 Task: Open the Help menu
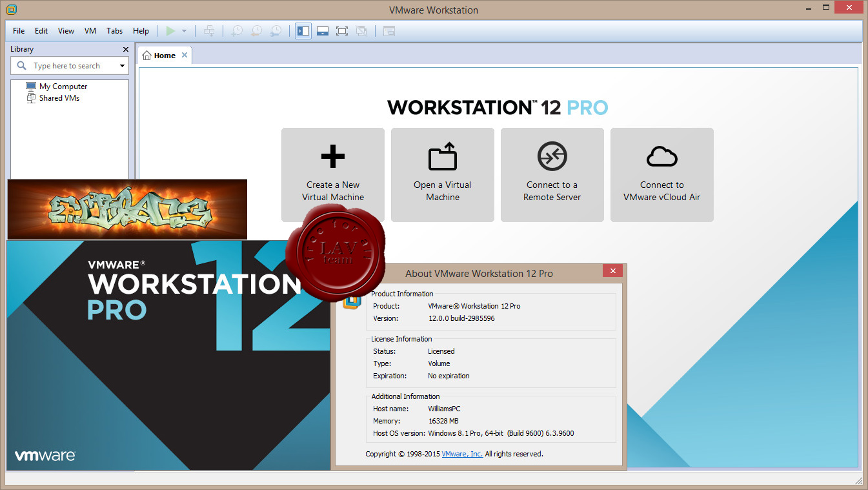[141, 31]
